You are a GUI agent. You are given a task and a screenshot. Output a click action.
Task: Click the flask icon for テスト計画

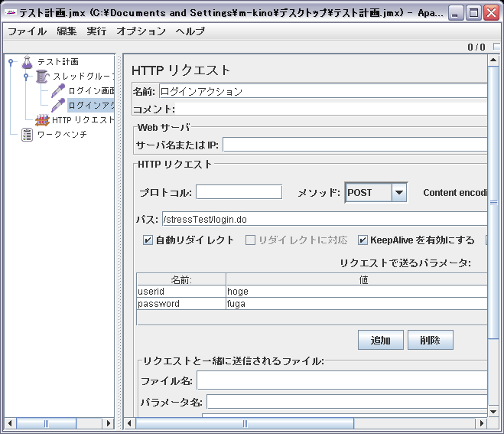pyautogui.click(x=28, y=62)
